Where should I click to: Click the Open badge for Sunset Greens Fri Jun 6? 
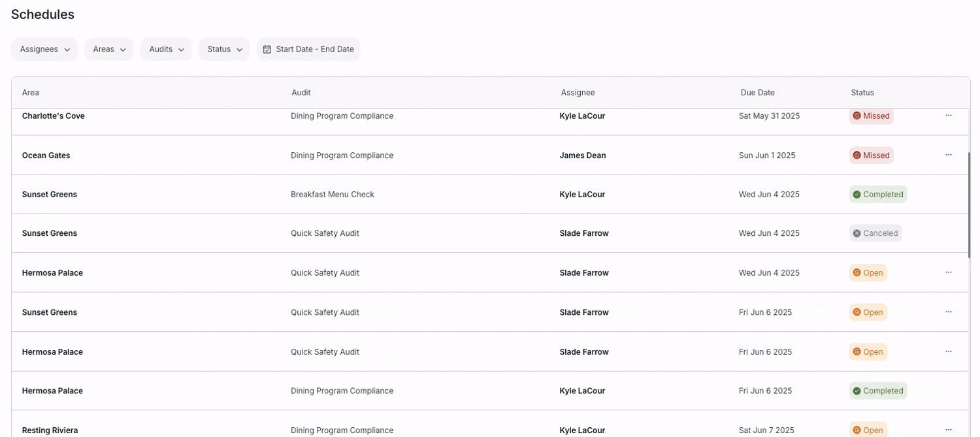pos(868,312)
